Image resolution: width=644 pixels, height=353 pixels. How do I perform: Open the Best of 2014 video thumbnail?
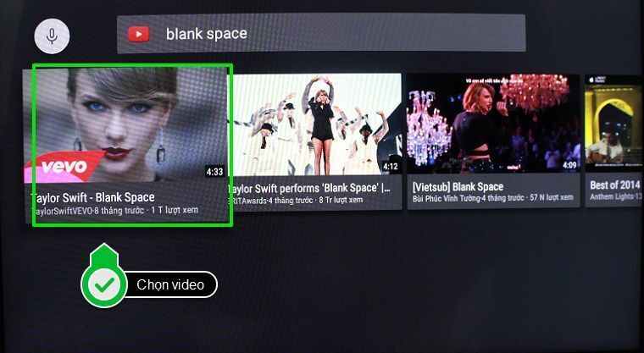[x=614, y=123]
